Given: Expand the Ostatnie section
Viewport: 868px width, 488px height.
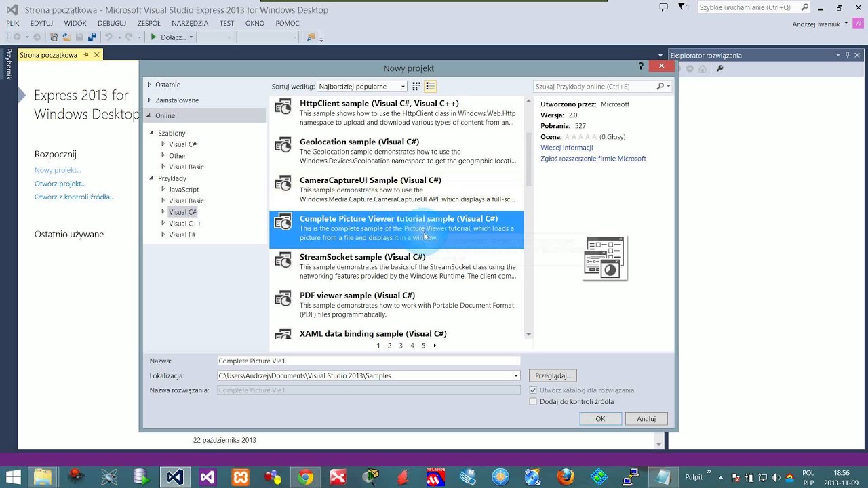Looking at the screenshot, I should pos(149,85).
